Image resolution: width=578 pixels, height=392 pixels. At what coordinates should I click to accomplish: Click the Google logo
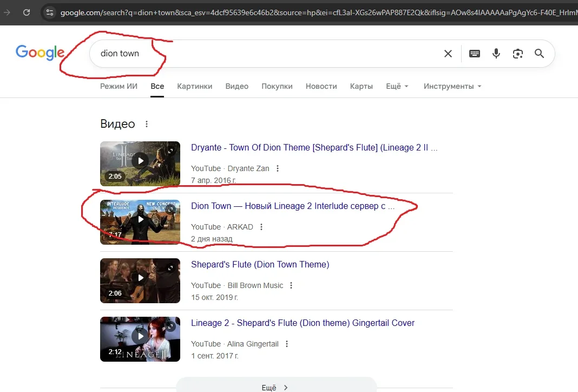(x=40, y=53)
